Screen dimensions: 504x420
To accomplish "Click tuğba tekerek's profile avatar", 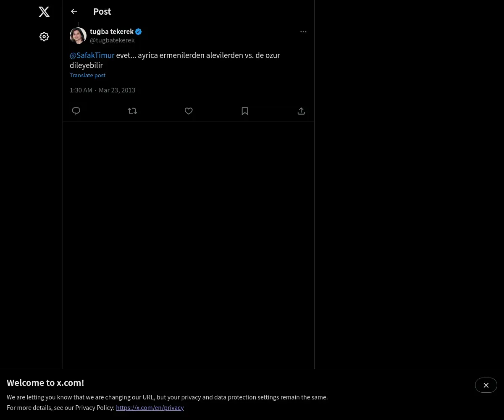I will click(78, 36).
